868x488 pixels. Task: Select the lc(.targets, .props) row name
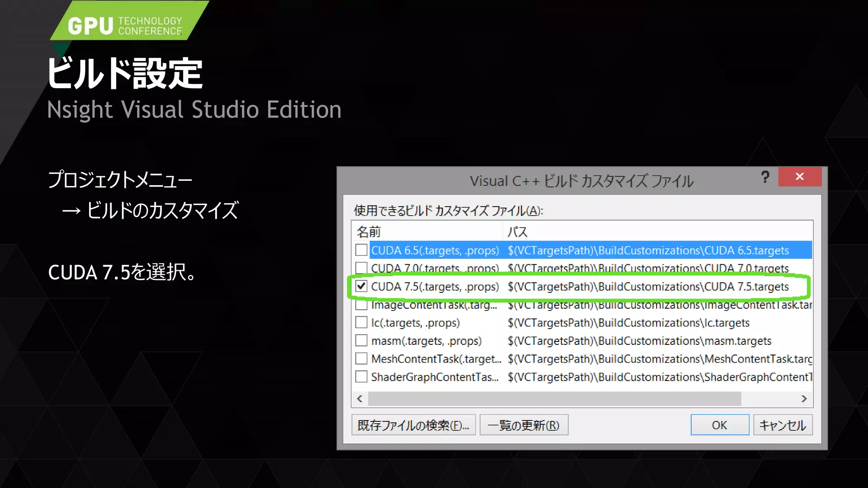coord(415,322)
